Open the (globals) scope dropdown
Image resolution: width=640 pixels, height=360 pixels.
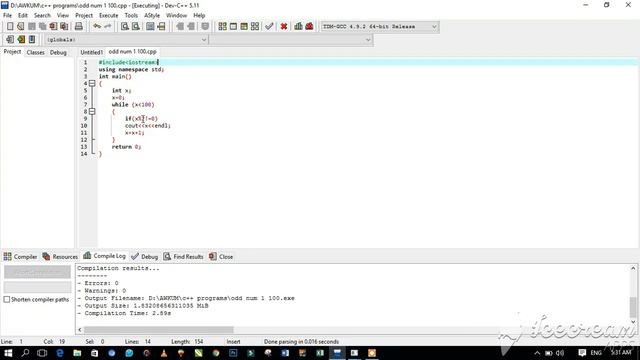[126, 40]
